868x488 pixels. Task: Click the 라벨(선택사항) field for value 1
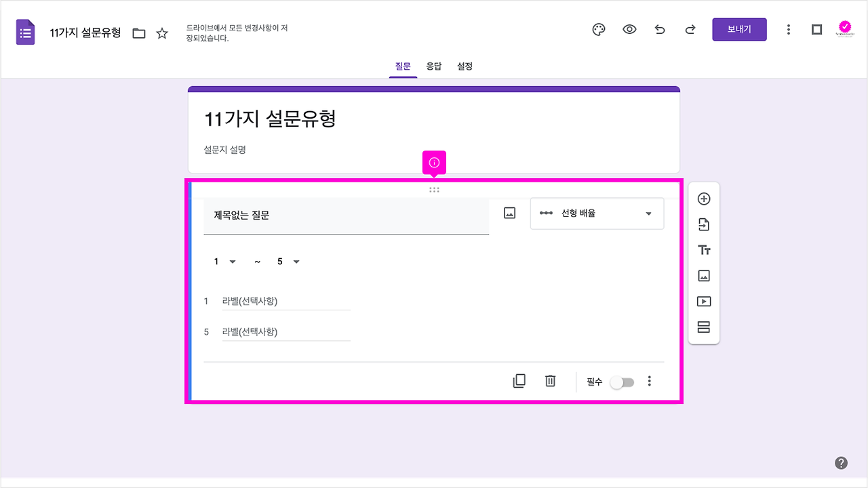tap(286, 301)
